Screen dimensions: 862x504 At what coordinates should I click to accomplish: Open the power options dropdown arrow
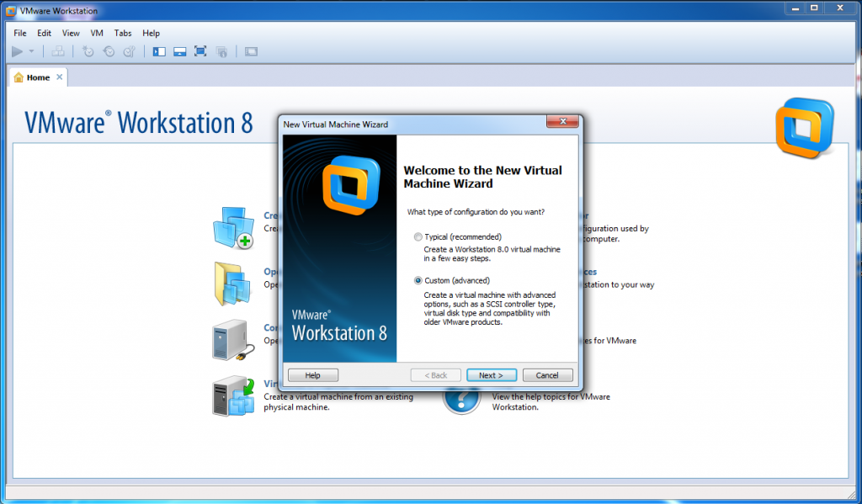point(31,51)
